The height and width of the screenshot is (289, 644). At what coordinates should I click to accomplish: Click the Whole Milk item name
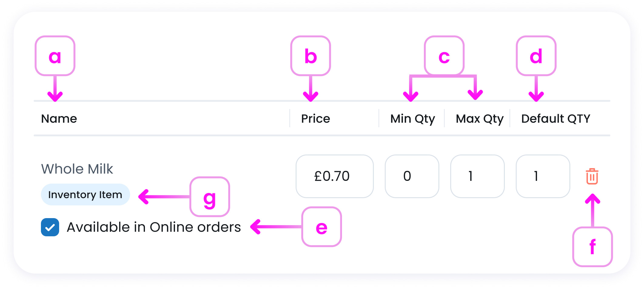[x=77, y=169]
